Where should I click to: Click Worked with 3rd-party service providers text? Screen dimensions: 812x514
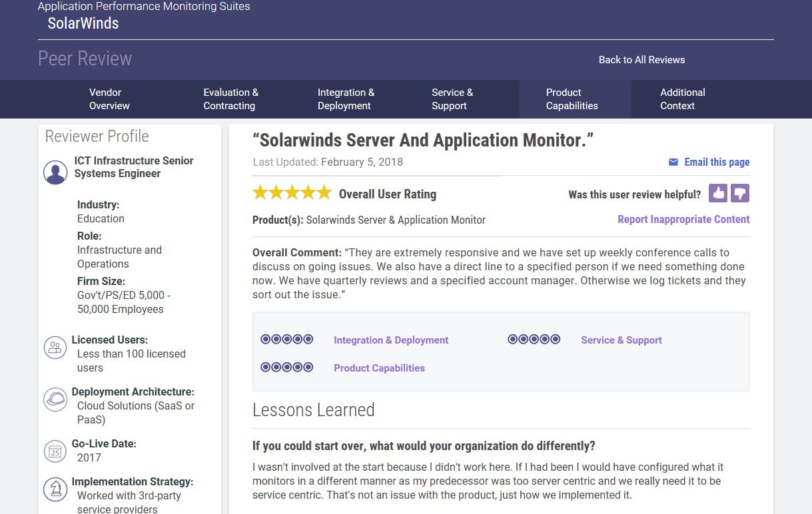click(x=129, y=503)
